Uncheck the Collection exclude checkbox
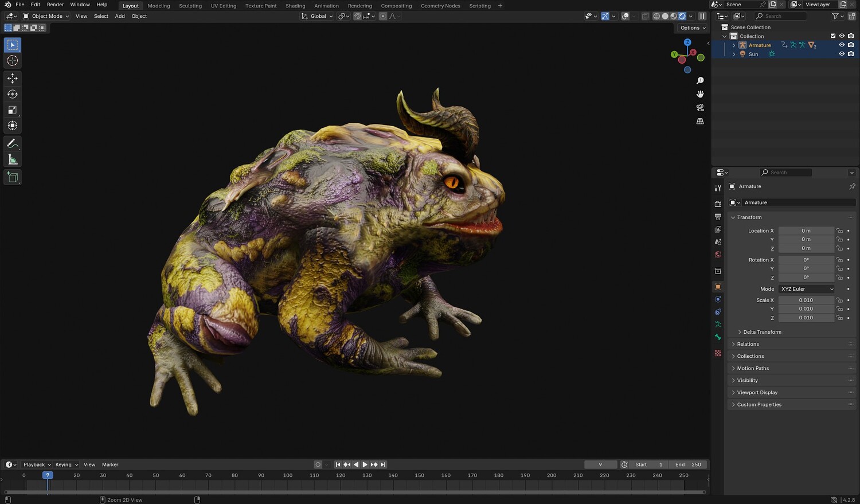Viewport: 860px width, 504px height. (833, 36)
